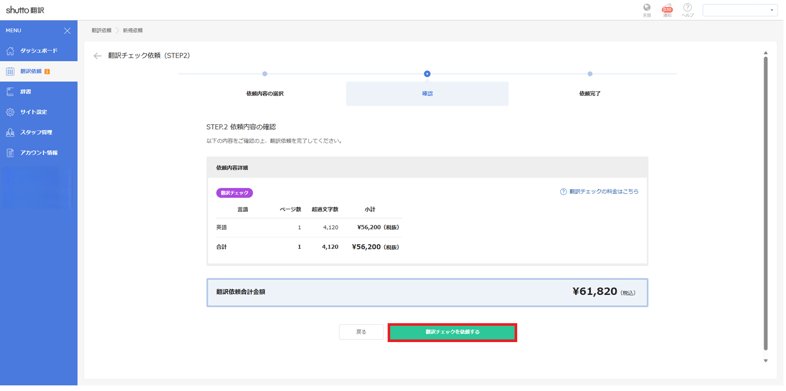This screenshot has height=391, width=786.
Task: Click the 依頼完了 step dot
Action: pos(590,74)
